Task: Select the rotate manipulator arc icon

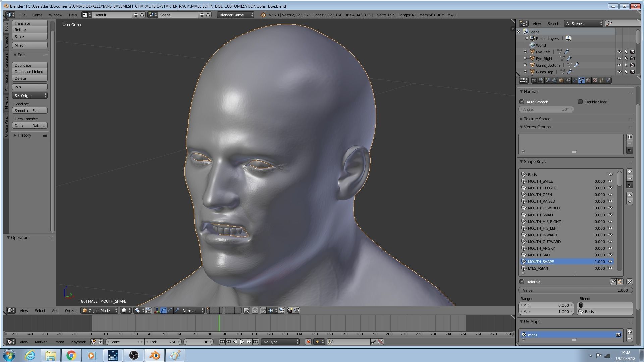Action: (x=170, y=310)
